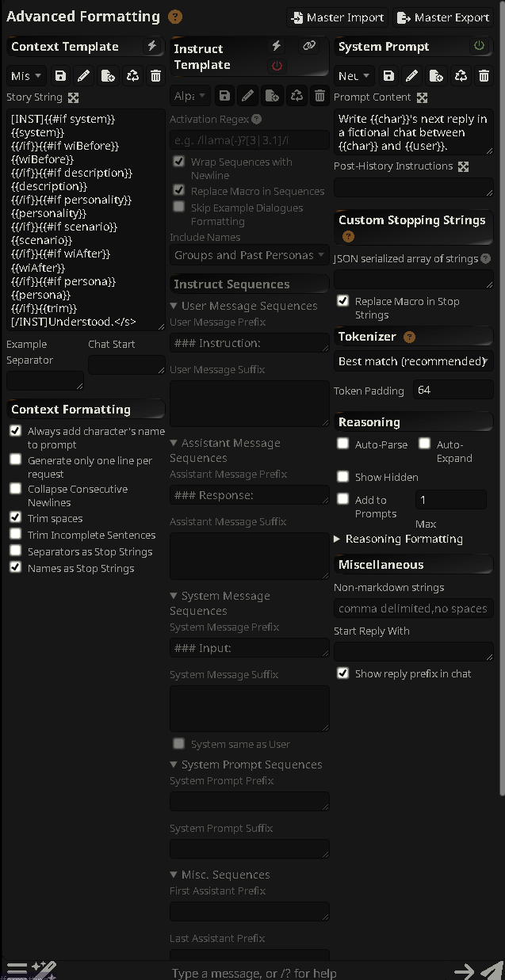
Task: Collapse the User Message Sequences section
Action: coord(243,306)
